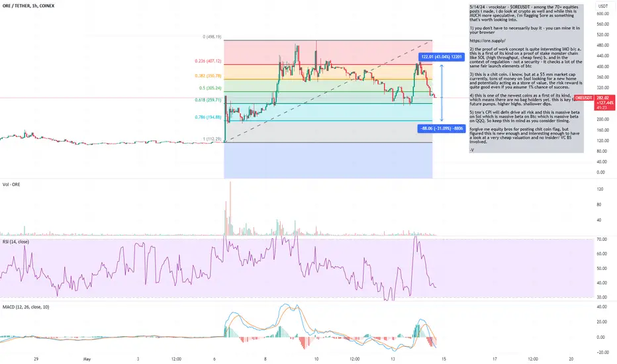
Task: Click the 560.00 price axis label
Action: tap(603, 24)
